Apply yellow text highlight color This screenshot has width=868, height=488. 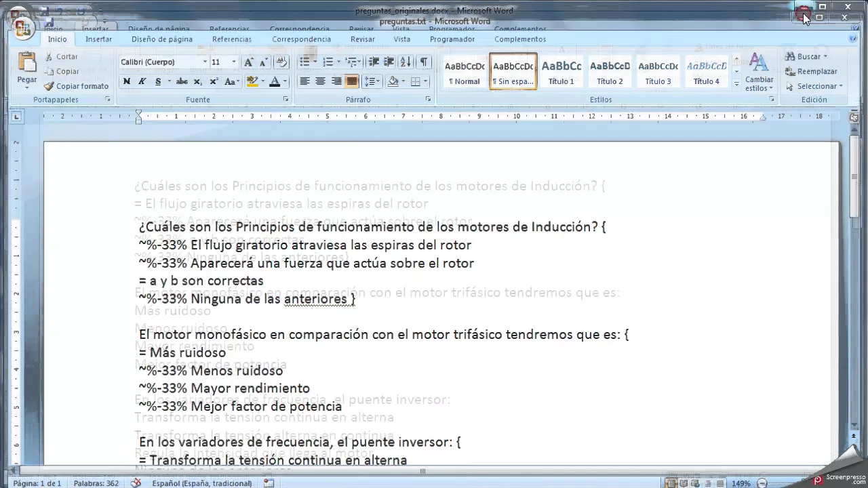pyautogui.click(x=252, y=81)
